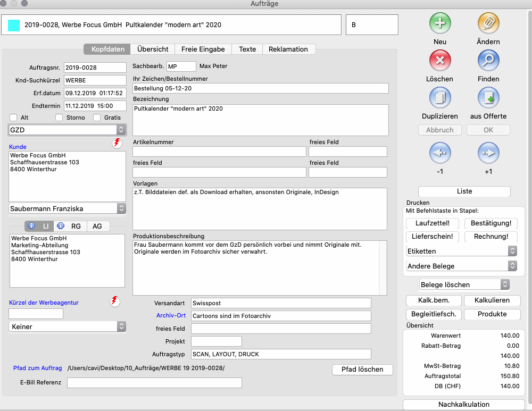
Task: Click the Duplizieren icon
Action: 440,98
